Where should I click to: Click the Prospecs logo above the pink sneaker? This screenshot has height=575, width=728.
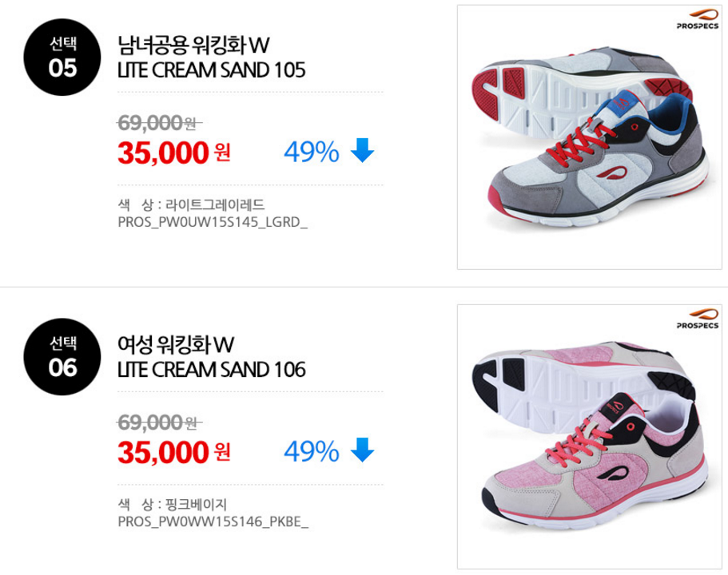point(698,319)
